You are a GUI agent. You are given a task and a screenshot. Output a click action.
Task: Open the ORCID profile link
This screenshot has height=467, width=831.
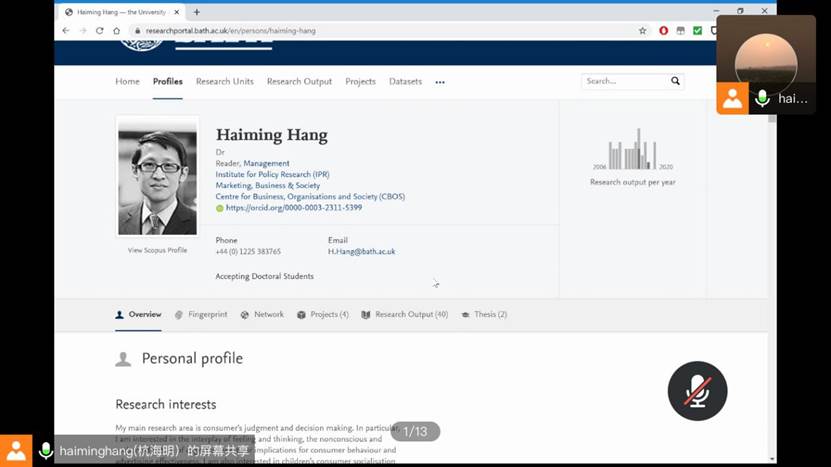coord(293,208)
